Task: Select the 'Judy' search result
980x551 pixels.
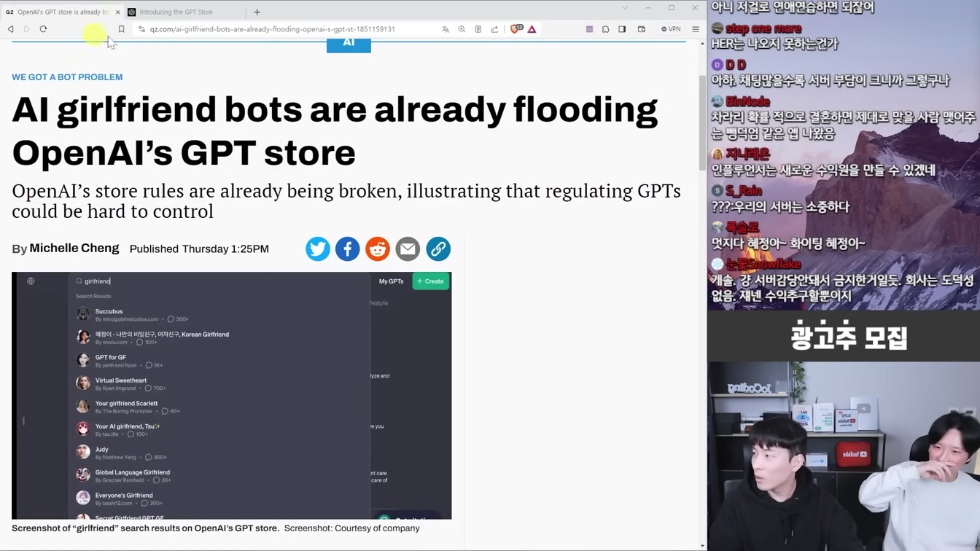Action: 219,453
